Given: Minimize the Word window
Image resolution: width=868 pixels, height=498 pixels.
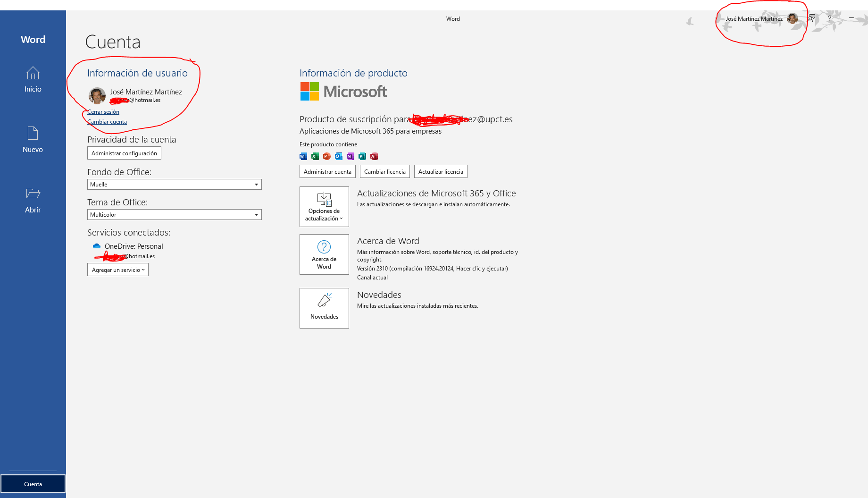Looking at the screenshot, I should coord(851,18).
